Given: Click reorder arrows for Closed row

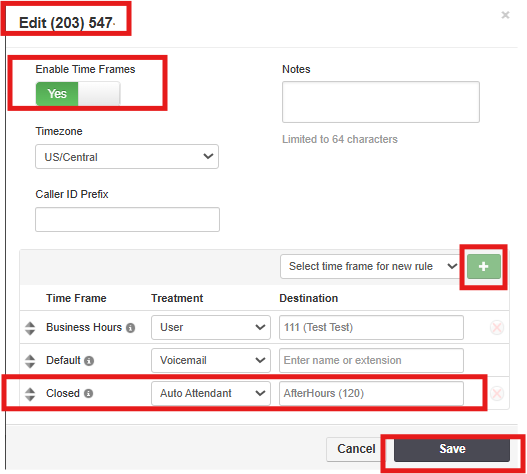Looking at the screenshot, I should (x=30, y=394).
